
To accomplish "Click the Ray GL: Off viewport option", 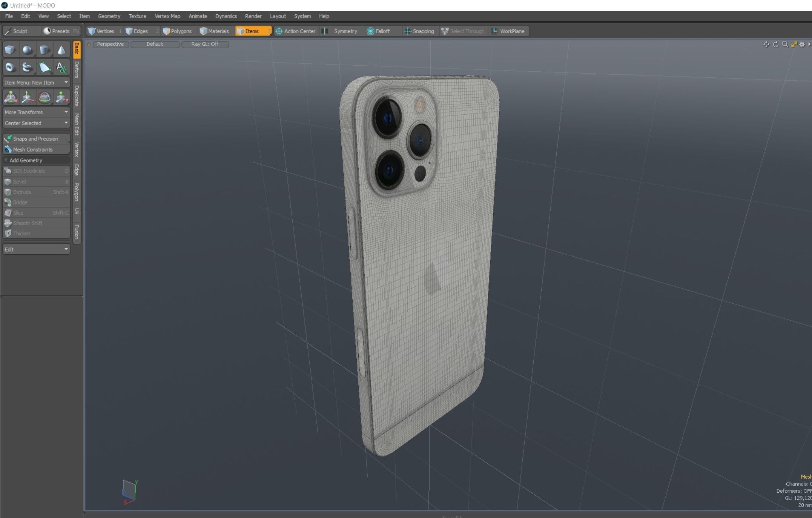I will pyautogui.click(x=205, y=44).
